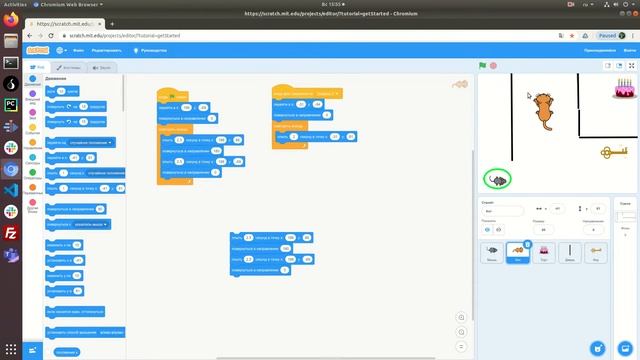The width and height of the screenshot is (640, 360).
Task: Click the choose a sprite button
Action: [x=598, y=348]
